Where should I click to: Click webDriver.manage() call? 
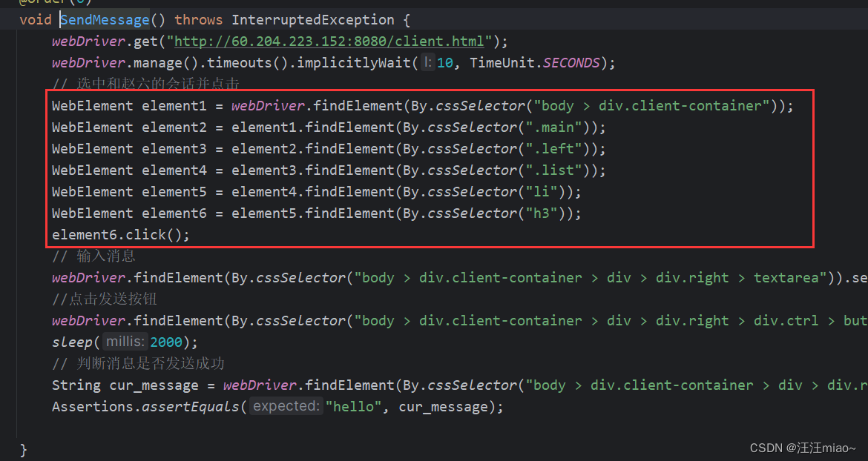coord(125,63)
